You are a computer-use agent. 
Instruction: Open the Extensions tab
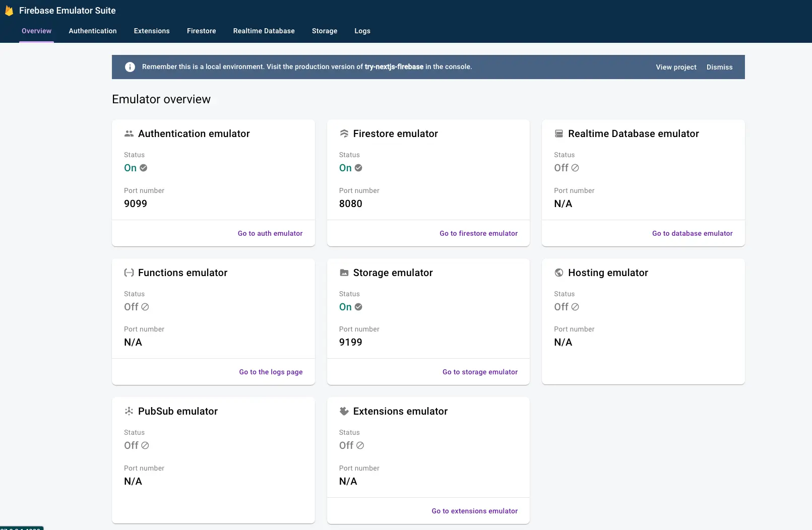coord(152,31)
